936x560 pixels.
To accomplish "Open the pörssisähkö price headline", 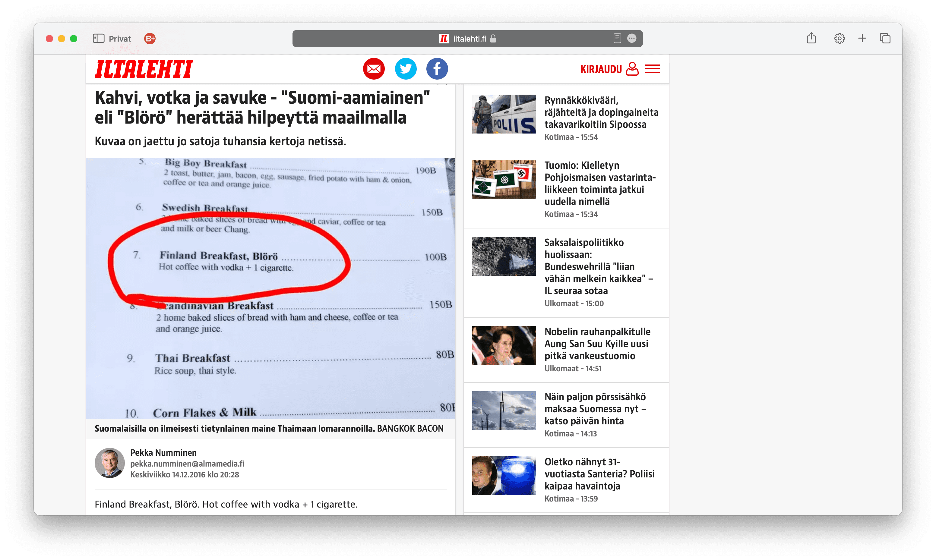I will point(595,409).
